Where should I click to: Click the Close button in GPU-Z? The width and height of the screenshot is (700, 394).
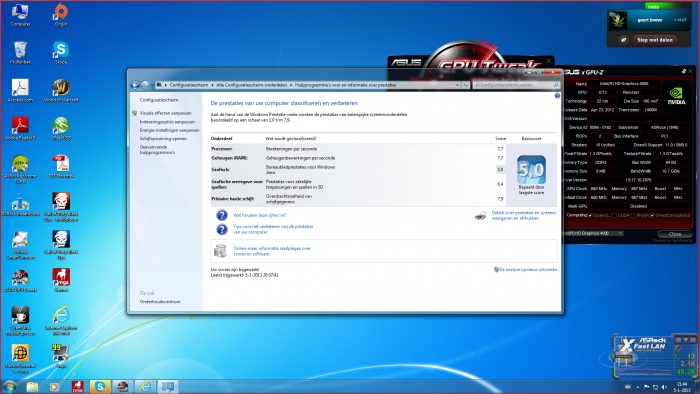click(674, 234)
